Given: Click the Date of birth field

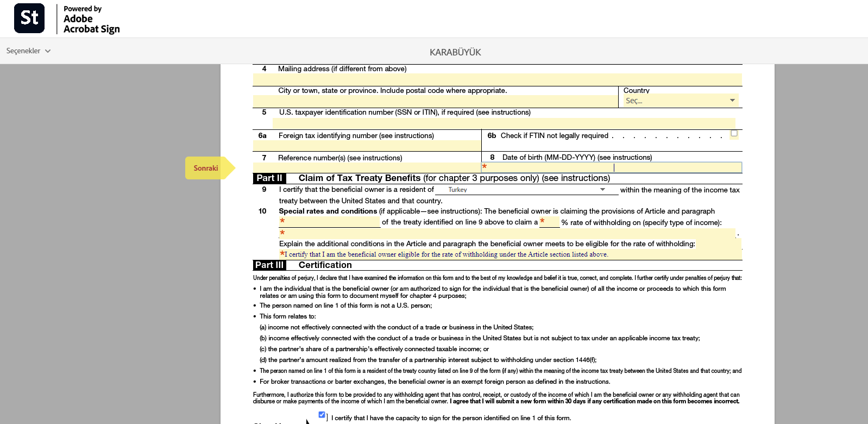Looking at the screenshot, I should pyautogui.click(x=612, y=167).
